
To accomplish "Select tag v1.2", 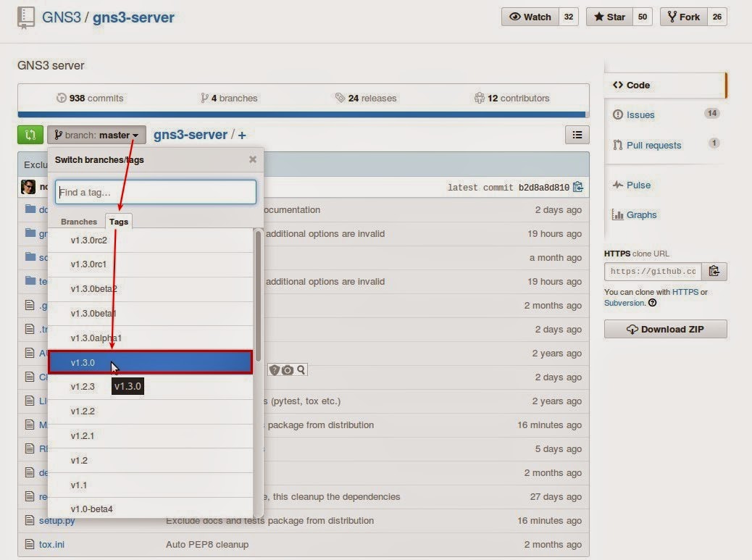I will tap(150, 460).
